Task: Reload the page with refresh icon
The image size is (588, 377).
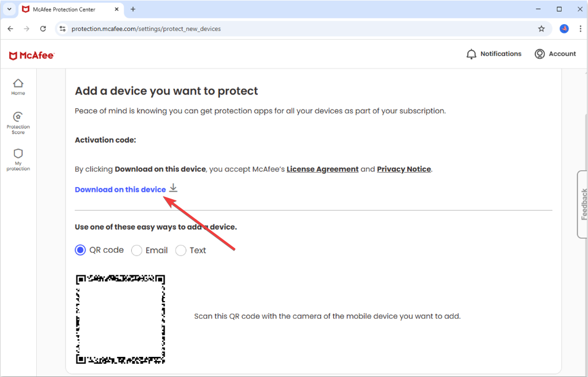Action: pos(43,29)
